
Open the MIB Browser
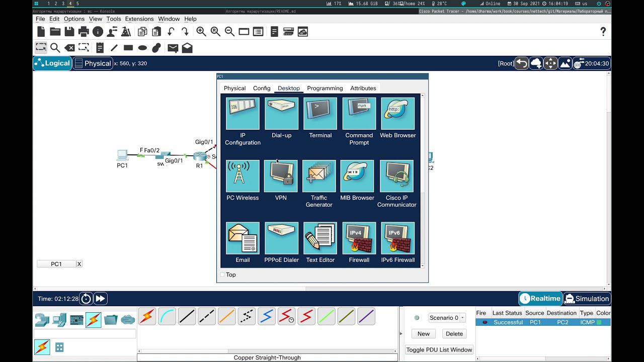click(357, 176)
